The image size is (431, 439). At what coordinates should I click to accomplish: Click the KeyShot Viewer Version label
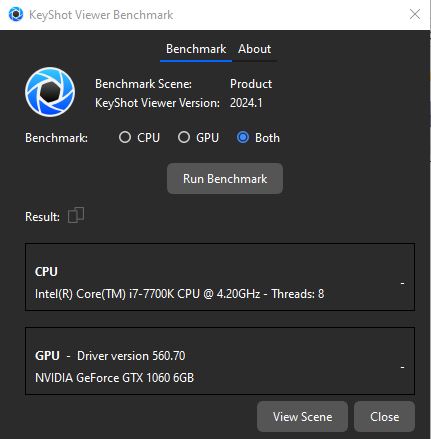click(x=157, y=103)
